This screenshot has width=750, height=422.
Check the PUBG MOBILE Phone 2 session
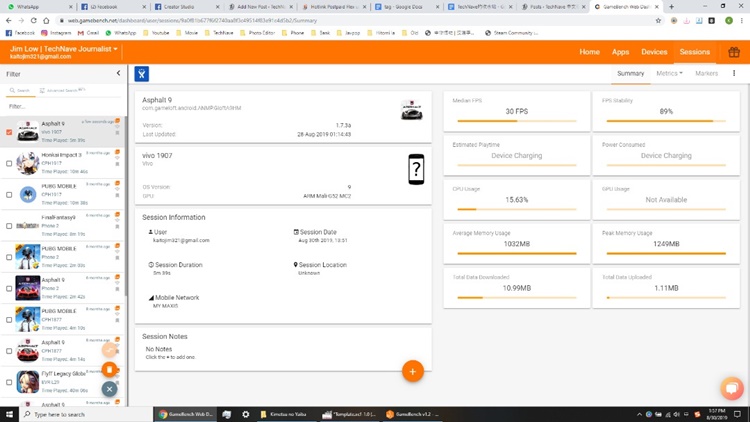click(x=9, y=257)
